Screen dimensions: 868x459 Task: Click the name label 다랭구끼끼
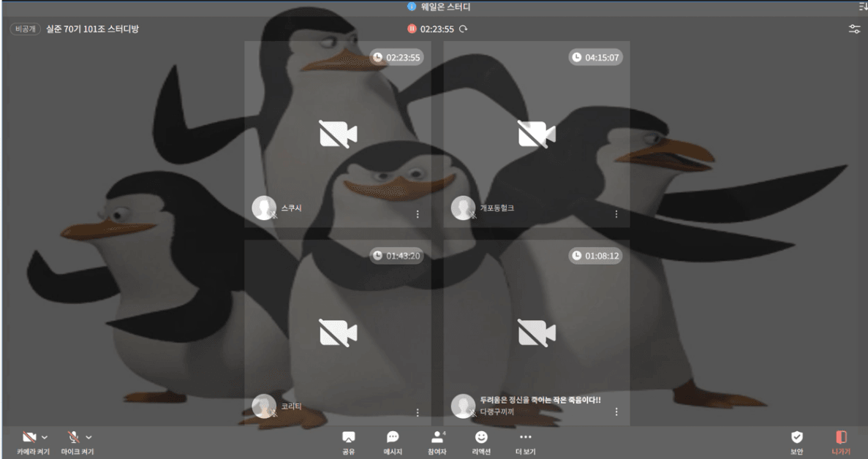497,412
